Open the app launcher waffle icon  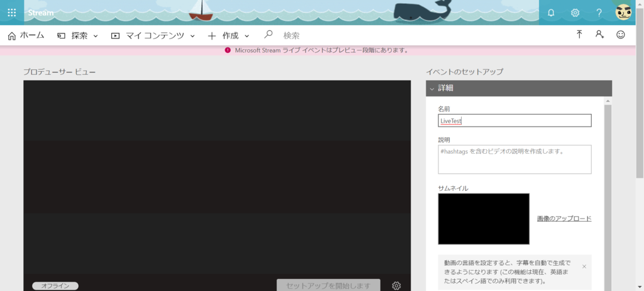coord(12,13)
